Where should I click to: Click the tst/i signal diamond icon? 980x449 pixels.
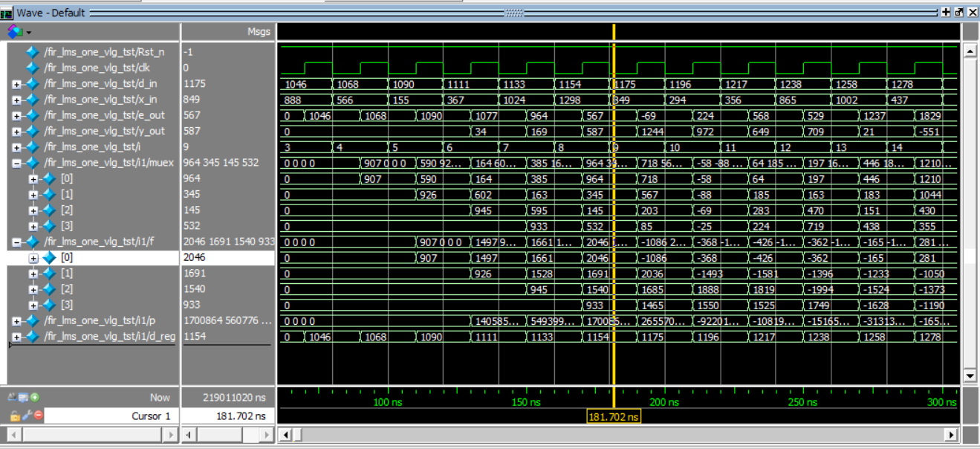click(x=32, y=147)
